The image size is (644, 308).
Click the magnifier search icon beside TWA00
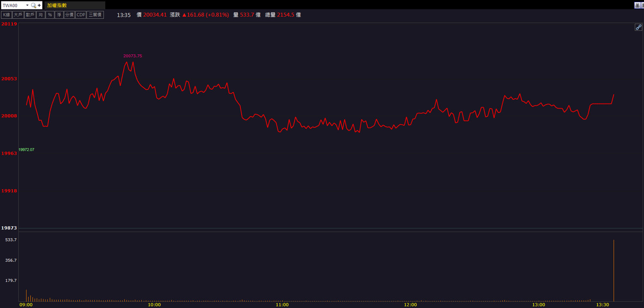click(33, 6)
